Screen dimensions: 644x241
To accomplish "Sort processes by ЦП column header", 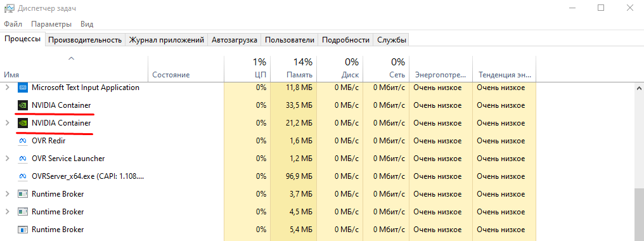I will click(x=247, y=68).
